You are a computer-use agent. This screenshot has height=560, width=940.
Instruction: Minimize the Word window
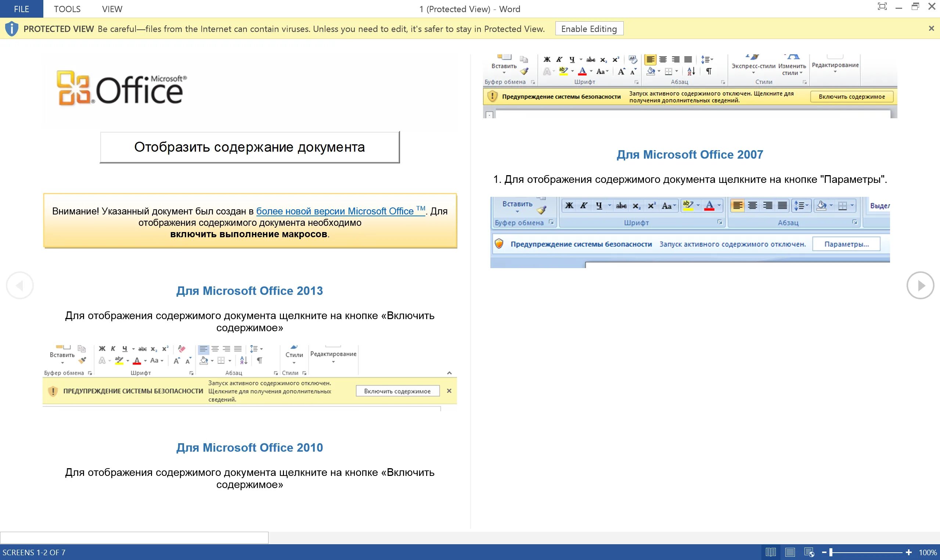click(x=899, y=7)
